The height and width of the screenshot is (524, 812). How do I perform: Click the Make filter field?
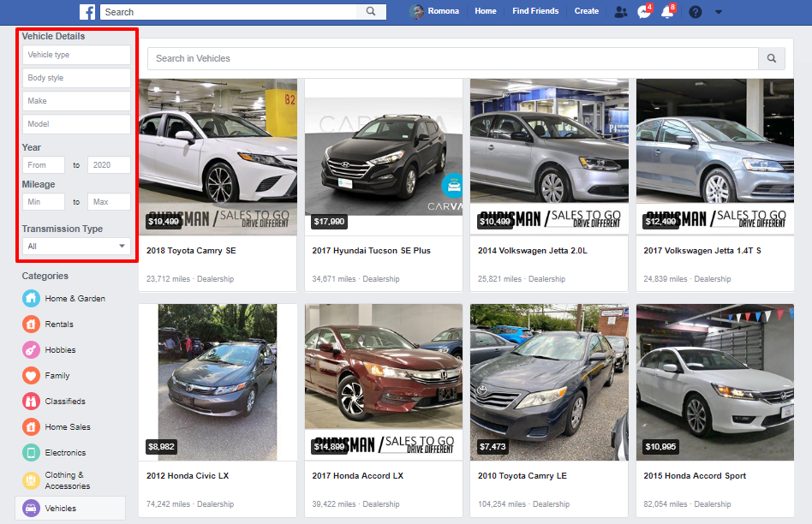(x=76, y=101)
